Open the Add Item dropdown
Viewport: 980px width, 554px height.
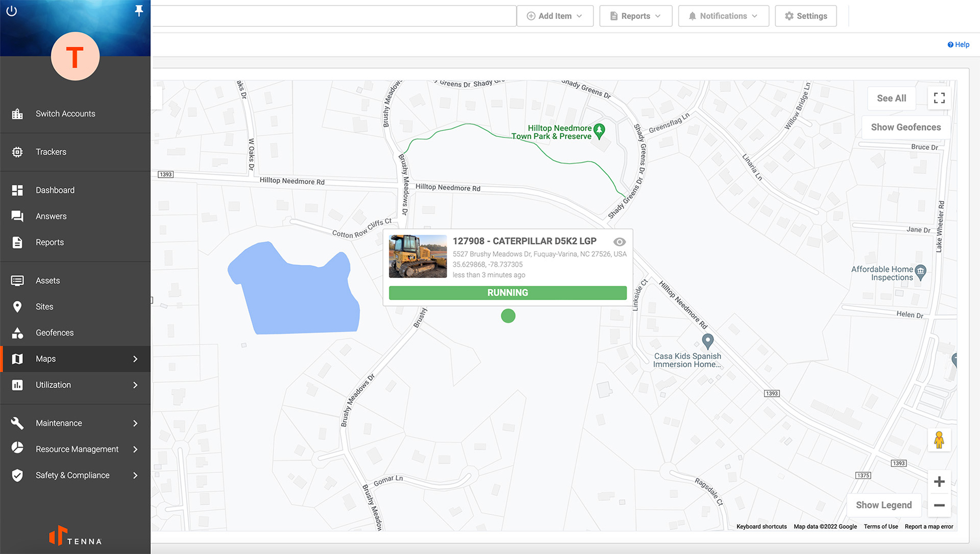click(x=554, y=16)
